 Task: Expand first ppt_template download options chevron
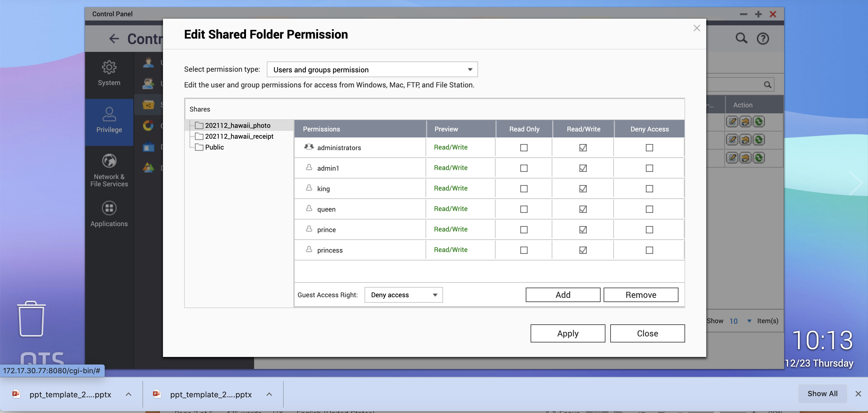pyautogui.click(x=128, y=394)
